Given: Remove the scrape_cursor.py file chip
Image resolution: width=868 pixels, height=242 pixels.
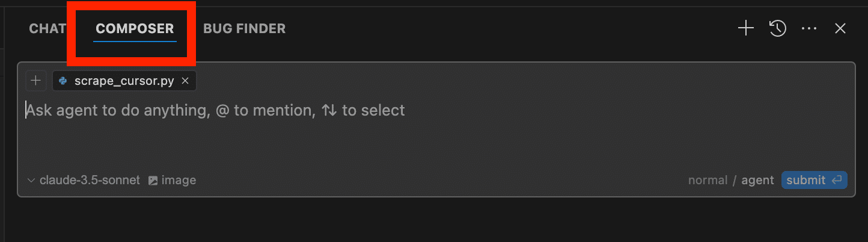Looking at the screenshot, I should point(185,81).
